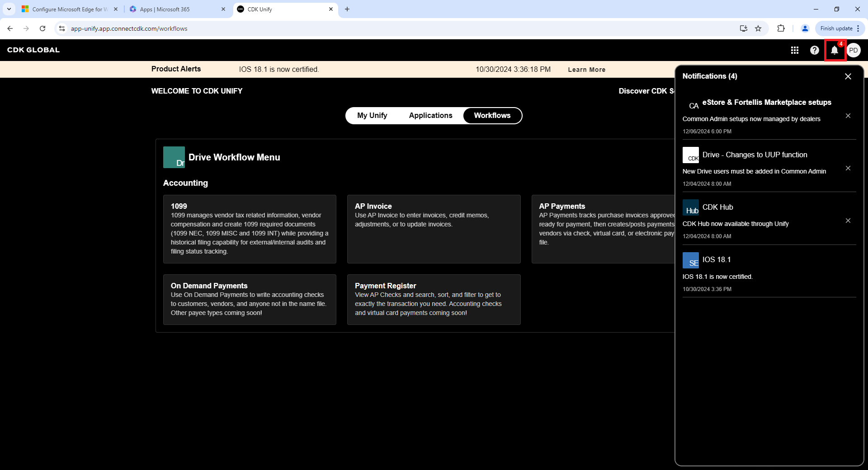Close the Configure Microsoft Edge tab

(x=116, y=9)
